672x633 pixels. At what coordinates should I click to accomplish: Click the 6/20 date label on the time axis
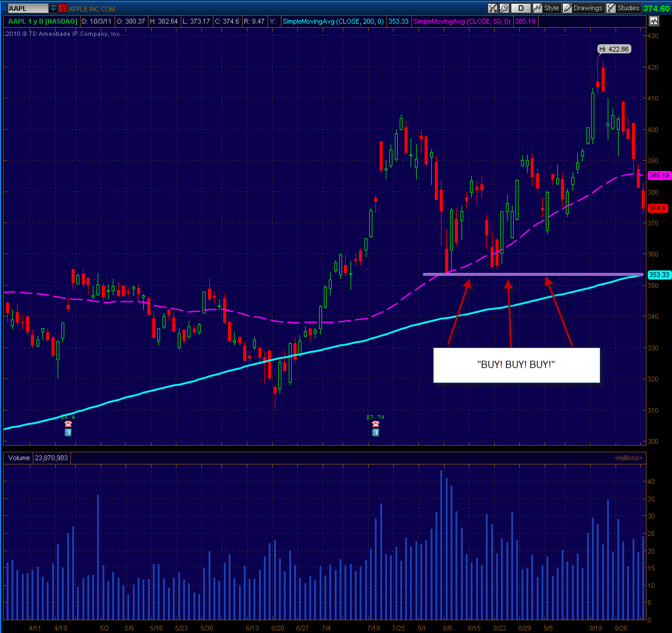point(278,628)
